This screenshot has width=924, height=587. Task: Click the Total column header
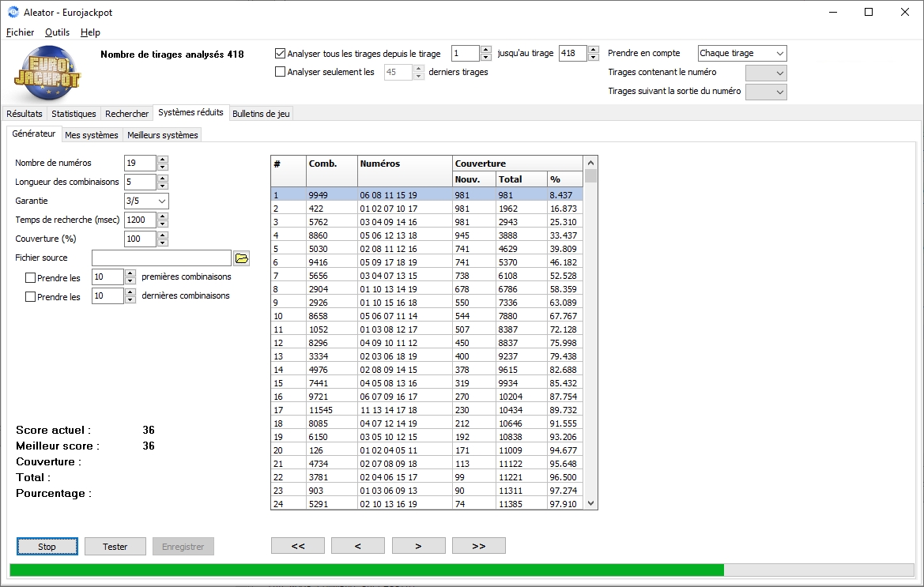522,179
